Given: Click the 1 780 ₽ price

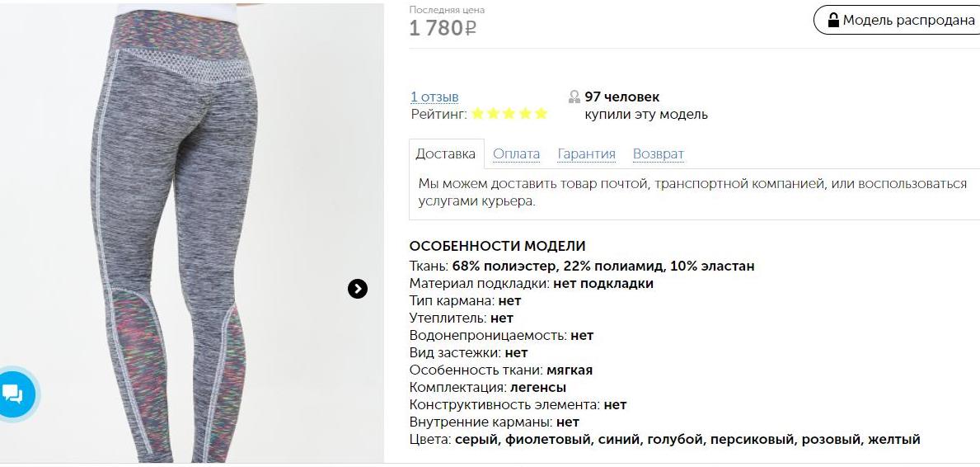Looking at the screenshot, I should (x=443, y=28).
